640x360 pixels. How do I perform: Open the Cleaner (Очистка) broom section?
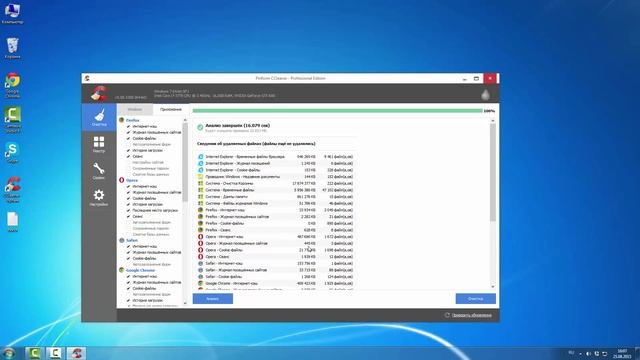pyautogui.click(x=99, y=117)
